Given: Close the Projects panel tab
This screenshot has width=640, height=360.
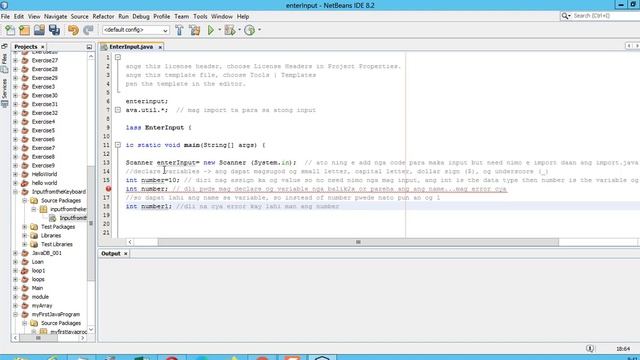Looking at the screenshot, I should (42, 47).
